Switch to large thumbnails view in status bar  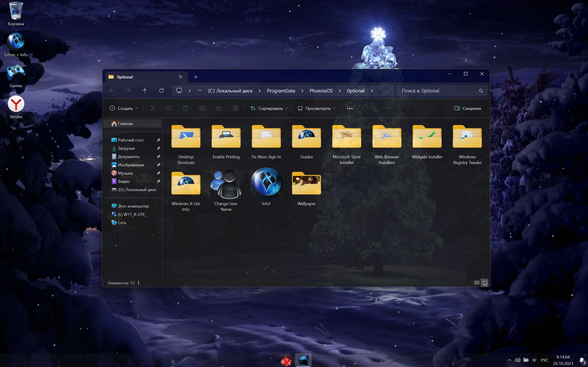[x=485, y=283]
